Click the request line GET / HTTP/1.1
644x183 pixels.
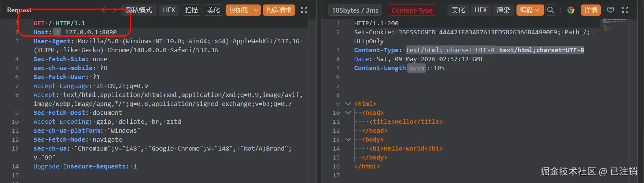(x=59, y=23)
